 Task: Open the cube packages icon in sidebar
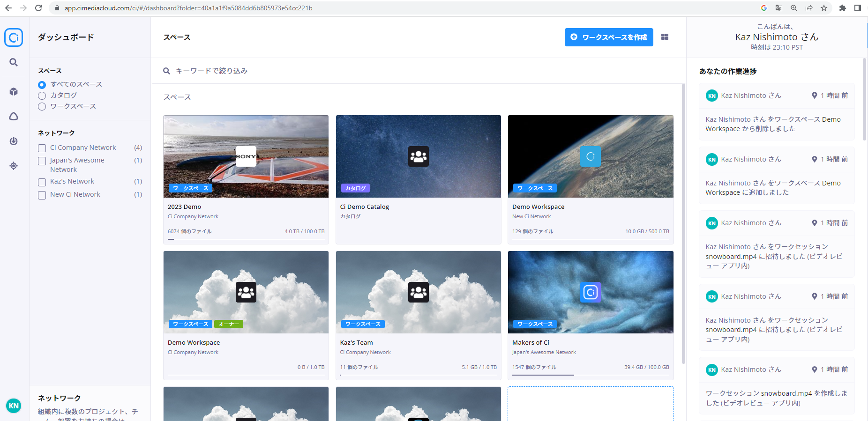[14, 92]
